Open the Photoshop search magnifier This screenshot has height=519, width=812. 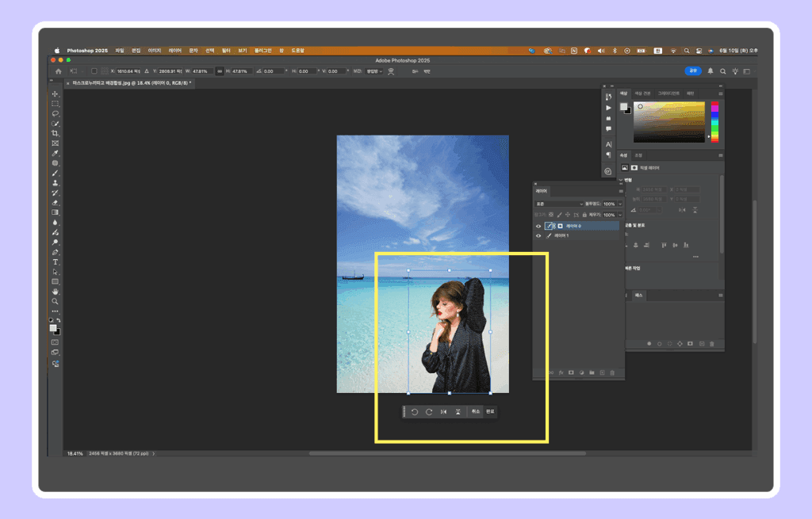[x=723, y=71]
